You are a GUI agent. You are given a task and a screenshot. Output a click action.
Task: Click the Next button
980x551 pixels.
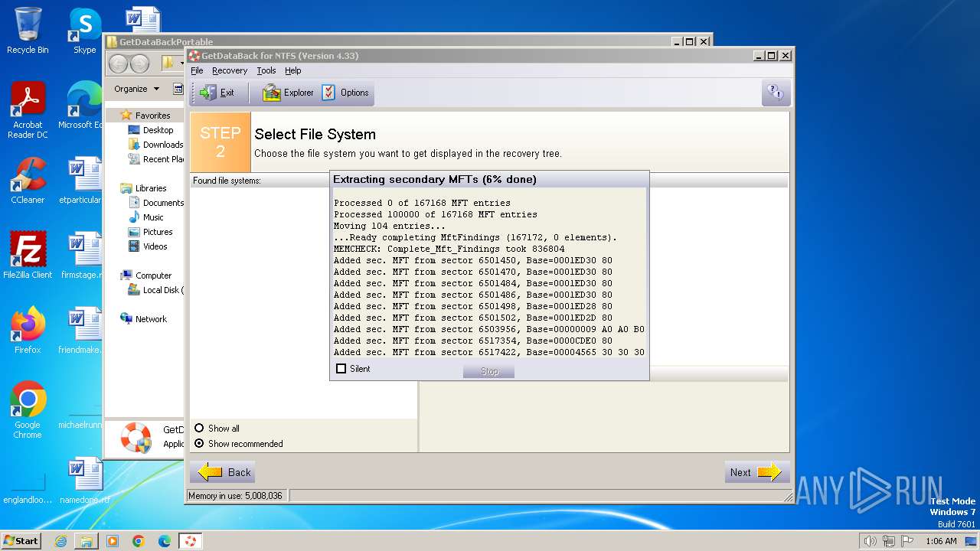pyautogui.click(x=756, y=472)
